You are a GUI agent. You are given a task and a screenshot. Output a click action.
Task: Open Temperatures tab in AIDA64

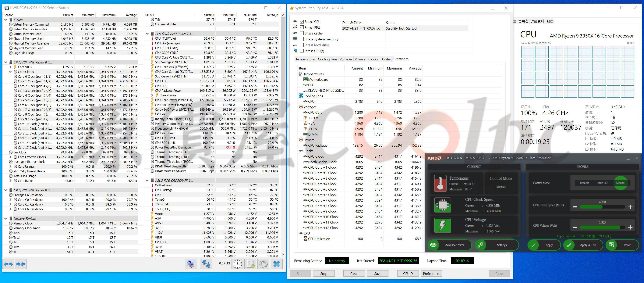pyautogui.click(x=306, y=59)
